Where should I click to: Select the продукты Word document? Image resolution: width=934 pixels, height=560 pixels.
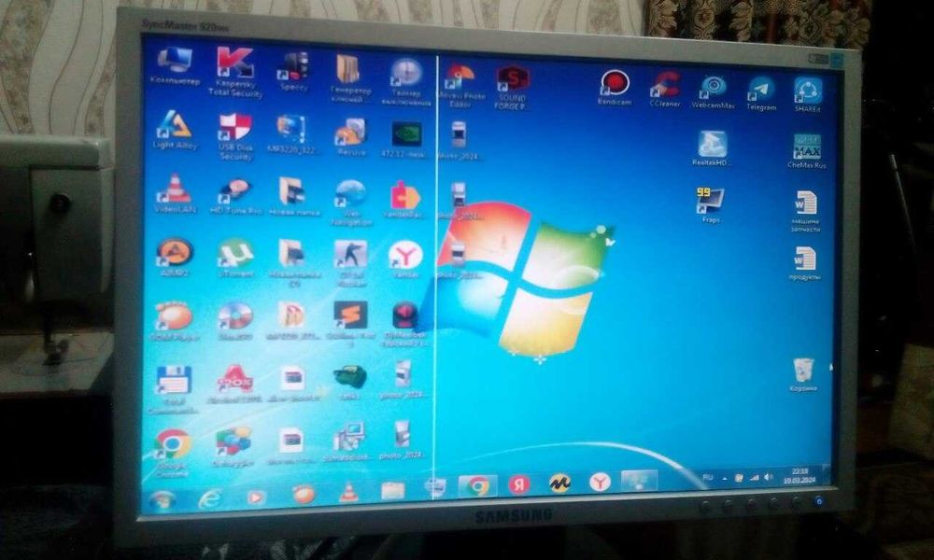[x=805, y=263]
